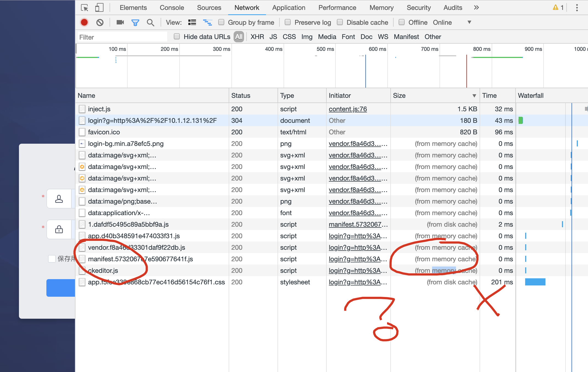Image resolution: width=588 pixels, height=372 pixels.
Task: Open the Security tab
Action: (x=419, y=8)
